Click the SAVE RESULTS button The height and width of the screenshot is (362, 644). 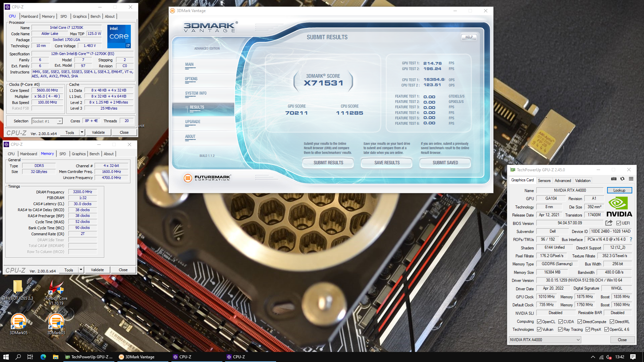coord(387,163)
